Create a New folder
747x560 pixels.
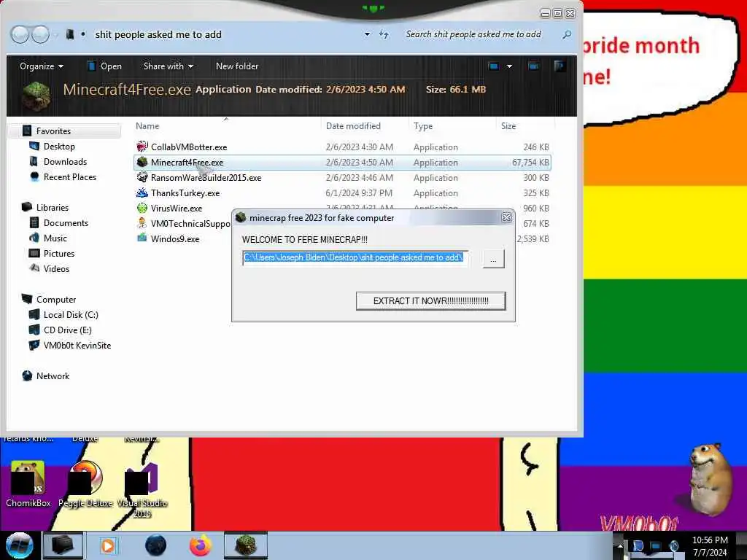[237, 66]
